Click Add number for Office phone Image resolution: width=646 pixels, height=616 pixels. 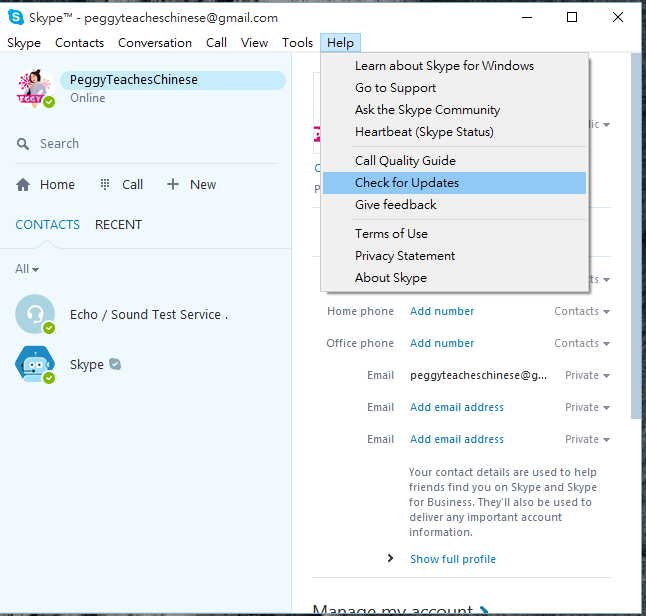[442, 343]
